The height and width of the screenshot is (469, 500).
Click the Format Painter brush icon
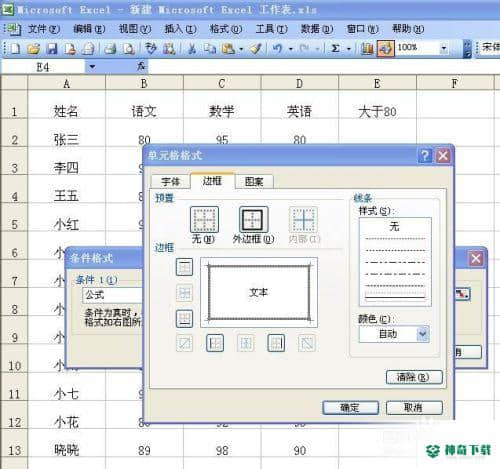(x=256, y=49)
